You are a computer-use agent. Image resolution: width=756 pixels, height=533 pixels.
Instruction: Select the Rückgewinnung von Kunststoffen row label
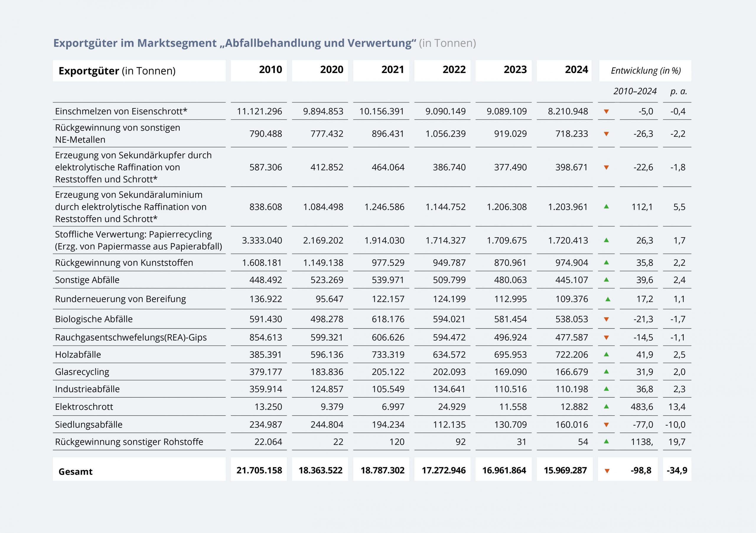(124, 263)
